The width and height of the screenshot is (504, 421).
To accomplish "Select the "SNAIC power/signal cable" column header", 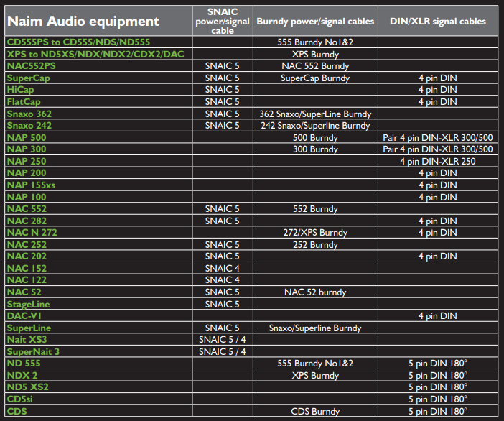I will (222, 21).
